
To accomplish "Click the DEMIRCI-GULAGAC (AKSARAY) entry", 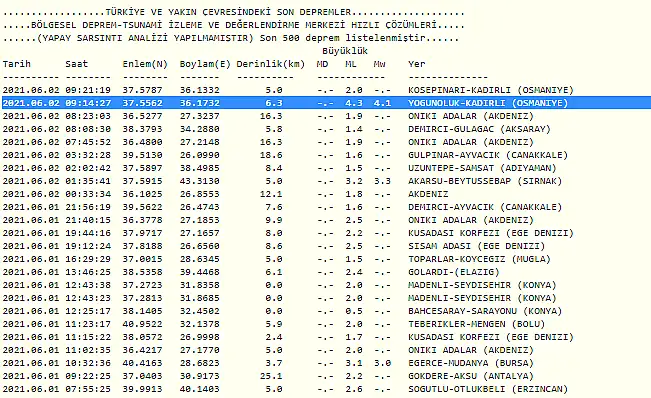I will click(x=479, y=129).
